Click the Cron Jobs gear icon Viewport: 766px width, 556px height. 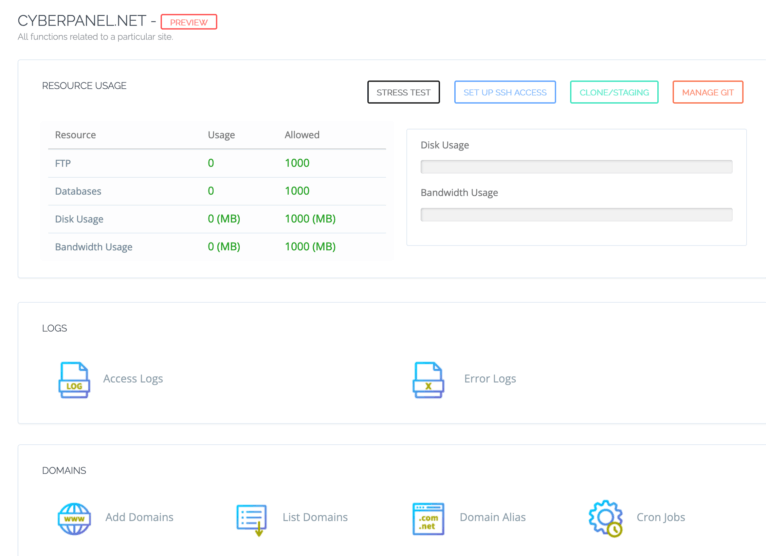coord(605,518)
